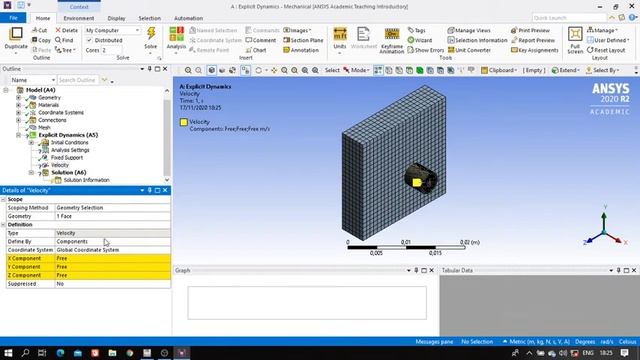The width and height of the screenshot is (640, 360).
Task: Click the Duplicate outline icon
Action: click(x=16, y=34)
